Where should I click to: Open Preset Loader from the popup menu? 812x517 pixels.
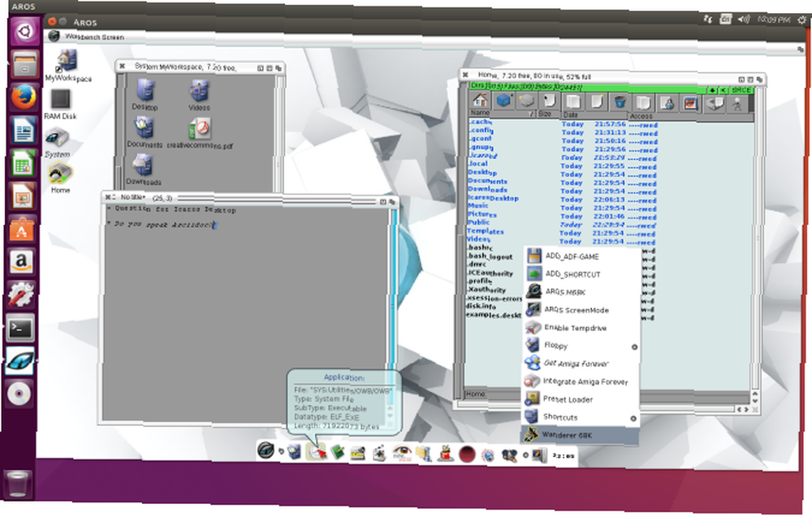(x=580, y=399)
